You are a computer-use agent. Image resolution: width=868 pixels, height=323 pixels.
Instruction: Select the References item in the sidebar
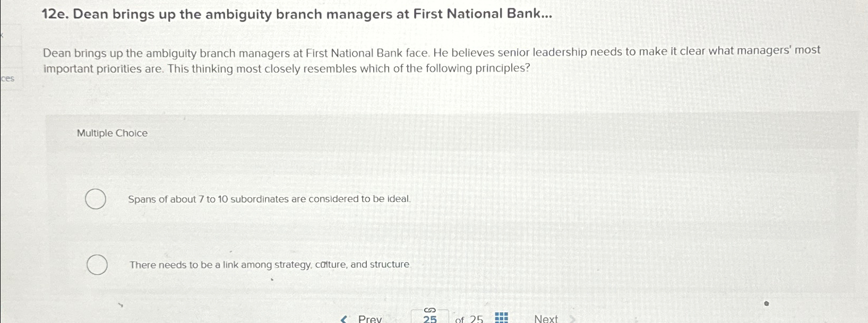tap(8, 78)
